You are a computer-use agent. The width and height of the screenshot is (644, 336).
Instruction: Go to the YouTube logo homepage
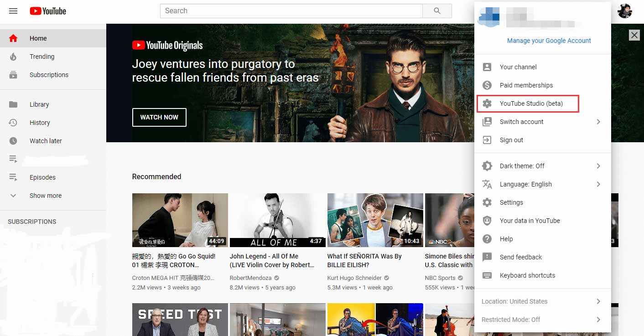pos(48,11)
